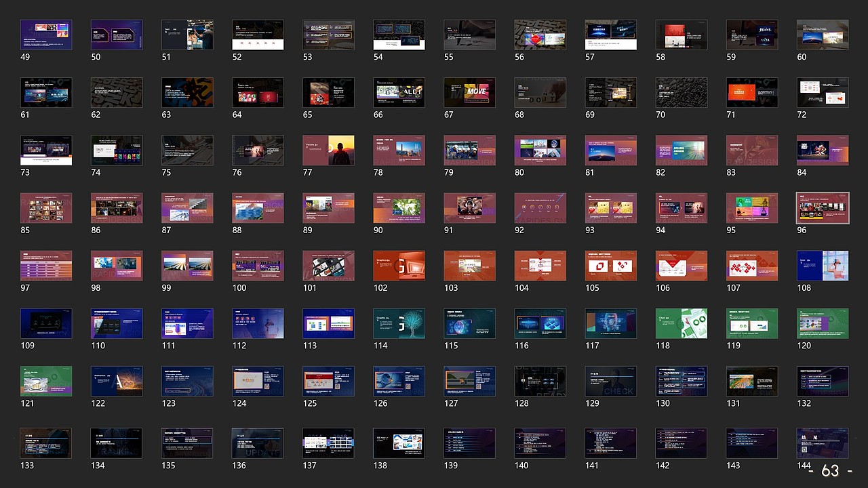
Task: Select green slide 118 thumbnail
Action: point(681,323)
